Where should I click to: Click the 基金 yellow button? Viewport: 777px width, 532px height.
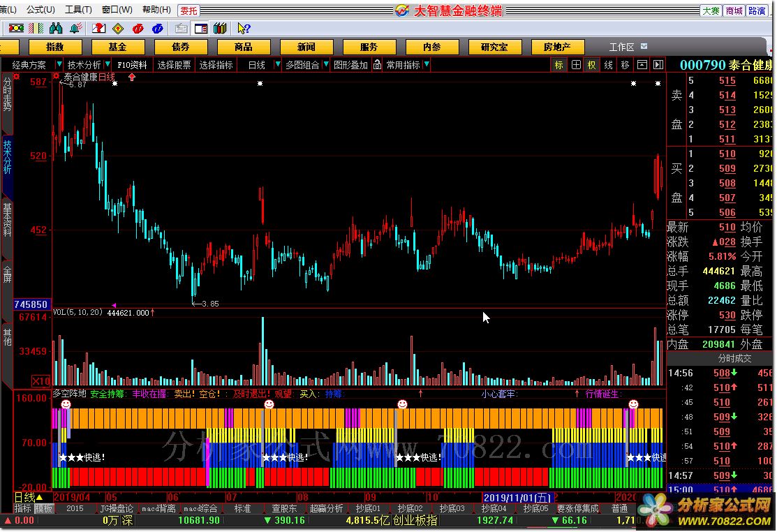[118, 47]
